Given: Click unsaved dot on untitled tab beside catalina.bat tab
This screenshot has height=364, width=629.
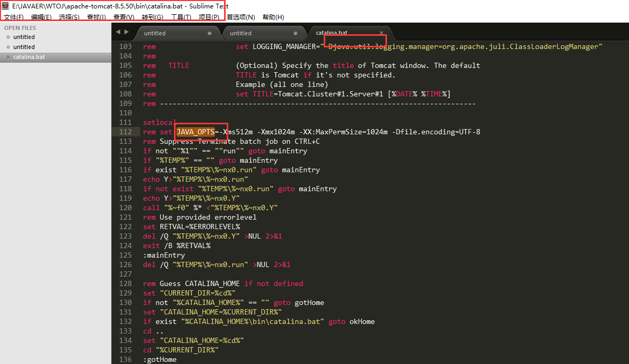Looking at the screenshot, I should [x=295, y=33].
